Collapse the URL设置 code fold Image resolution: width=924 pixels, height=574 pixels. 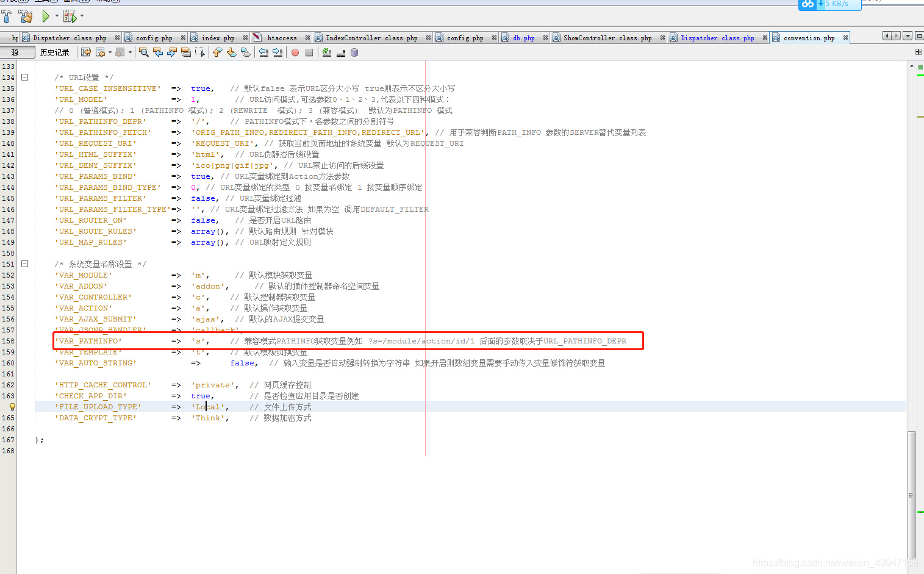coord(25,77)
